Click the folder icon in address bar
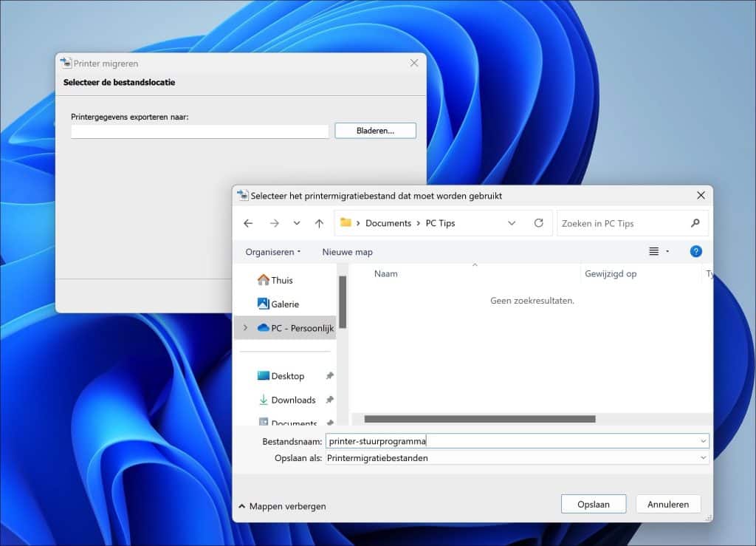Screen dimensions: 756x546 pyautogui.click(x=346, y=222)
